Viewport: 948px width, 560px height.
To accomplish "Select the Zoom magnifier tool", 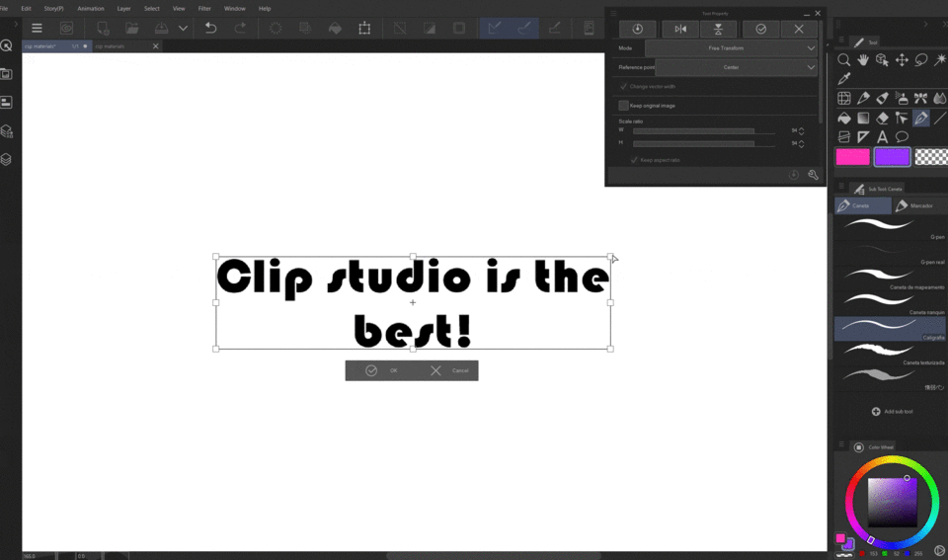I will tap(844, 60).
